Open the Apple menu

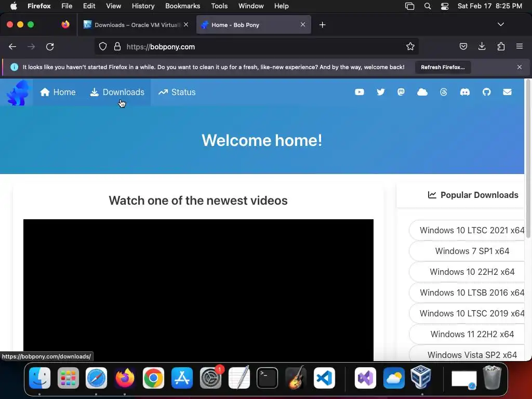[14, 6]
